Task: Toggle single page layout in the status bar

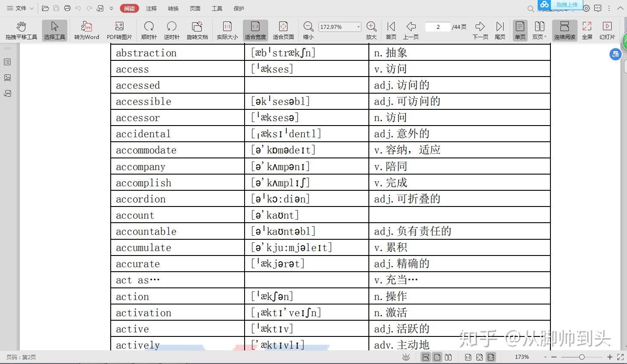Action: click(x=437, y=357)
